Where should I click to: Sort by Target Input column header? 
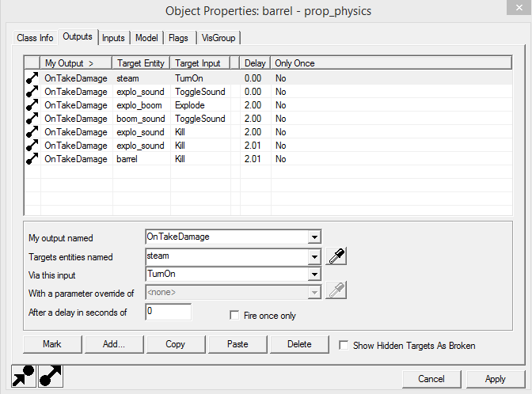coord(200,63)
